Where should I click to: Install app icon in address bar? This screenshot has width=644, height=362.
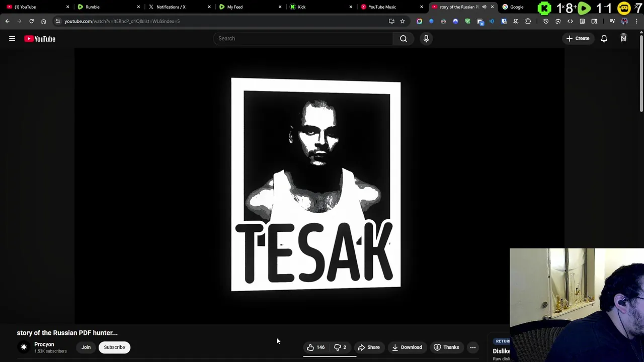click(x=391, y=21)
